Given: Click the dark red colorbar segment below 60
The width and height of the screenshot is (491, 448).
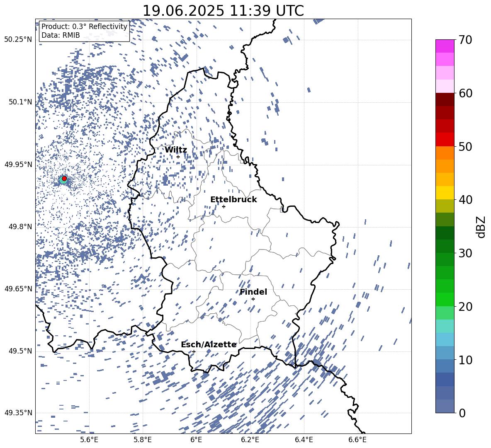Looking at the screenshot, I should coord(445,99).
